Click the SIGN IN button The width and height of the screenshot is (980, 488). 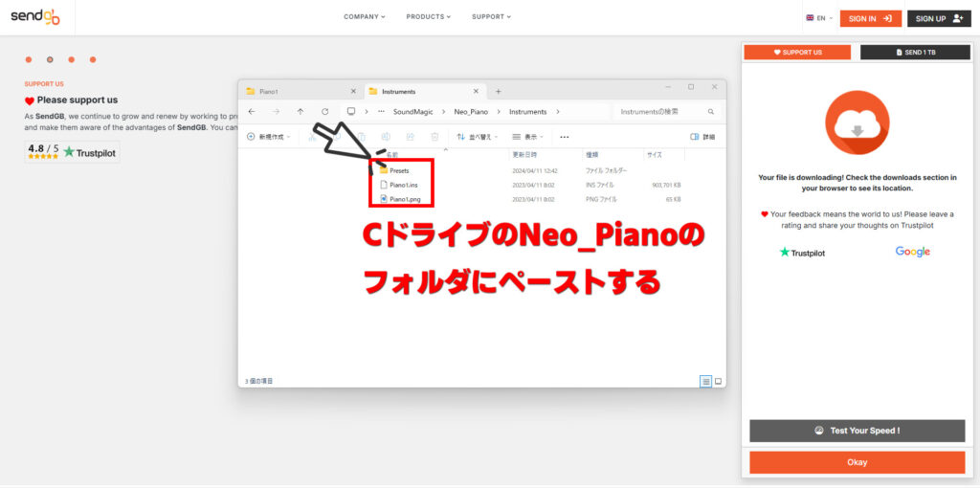(x=870, y=18)
